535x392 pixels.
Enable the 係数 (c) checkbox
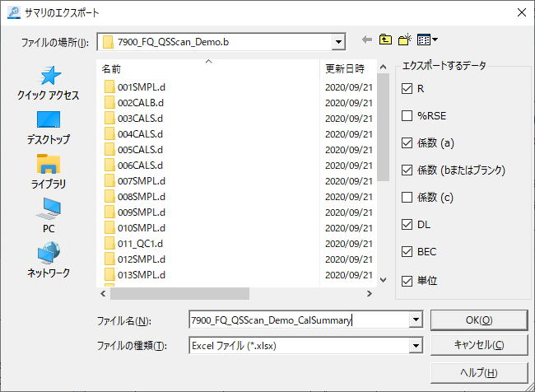pos(407,197)
